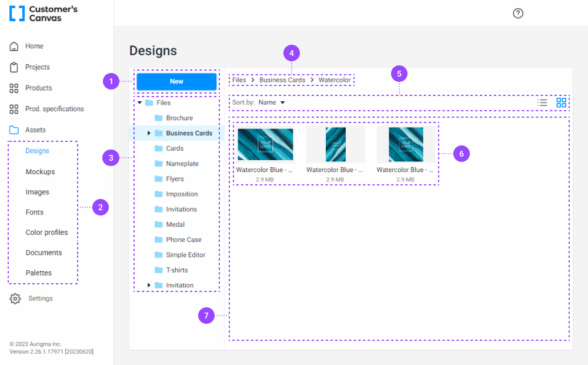Click the help question mark icon
The width and height of the screenshot is (588, 365).
pos(518,13)
